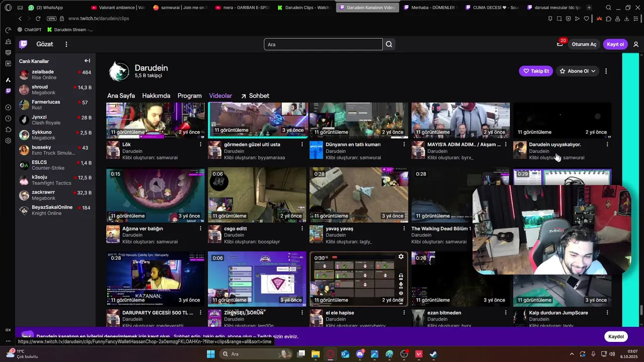
Task: Click the Twitch search field 'Ara'
Action: [x=323, y=44]
